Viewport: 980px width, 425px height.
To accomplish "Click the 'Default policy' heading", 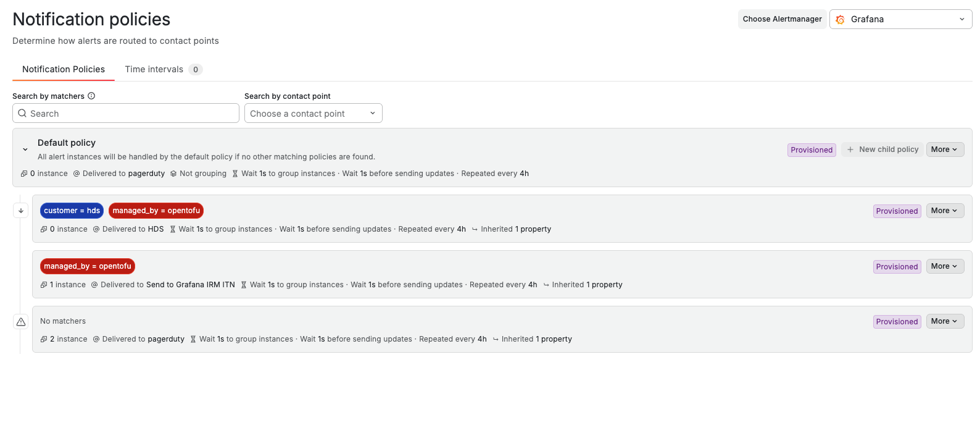I will 67,143.
